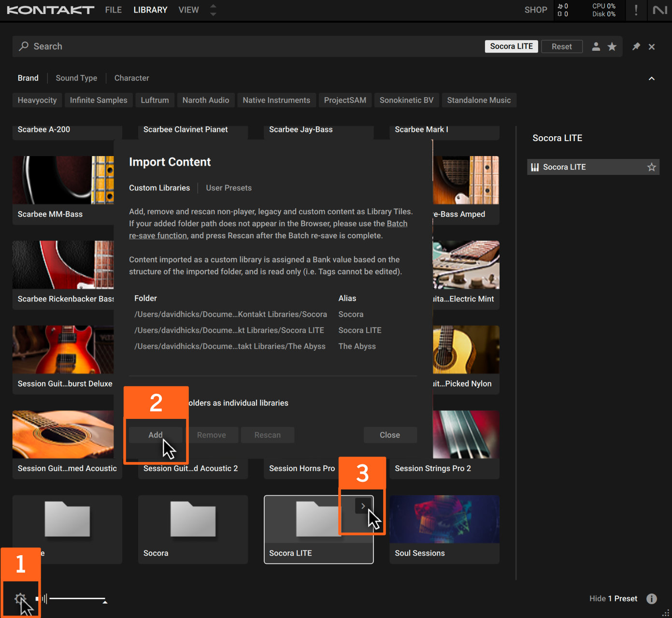Remove the Socora LITE search tag
Viewport: 672px width, 618px height.
click(512, 46)
